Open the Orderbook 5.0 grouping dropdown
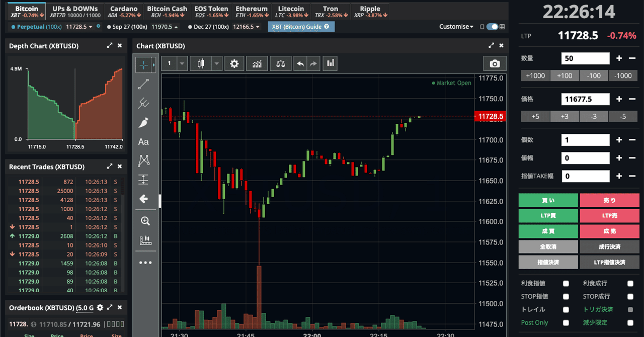Image resolution: width=644 pixels, height=337 pixels. click(85, 307)
